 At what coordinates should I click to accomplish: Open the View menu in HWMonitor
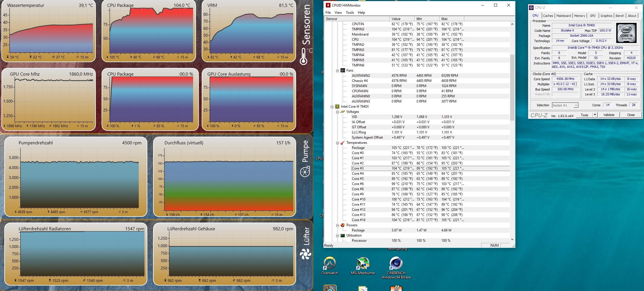pyautogui.click(x=338, y=13)
